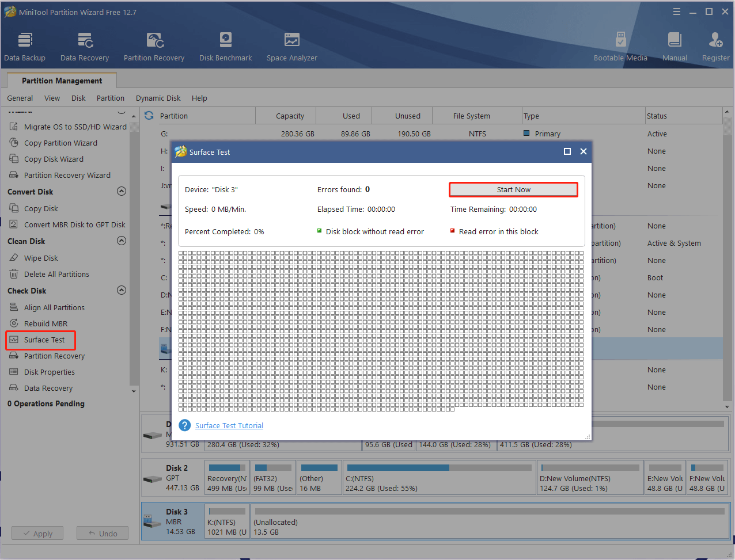Open the Manual

click(675, 47)
